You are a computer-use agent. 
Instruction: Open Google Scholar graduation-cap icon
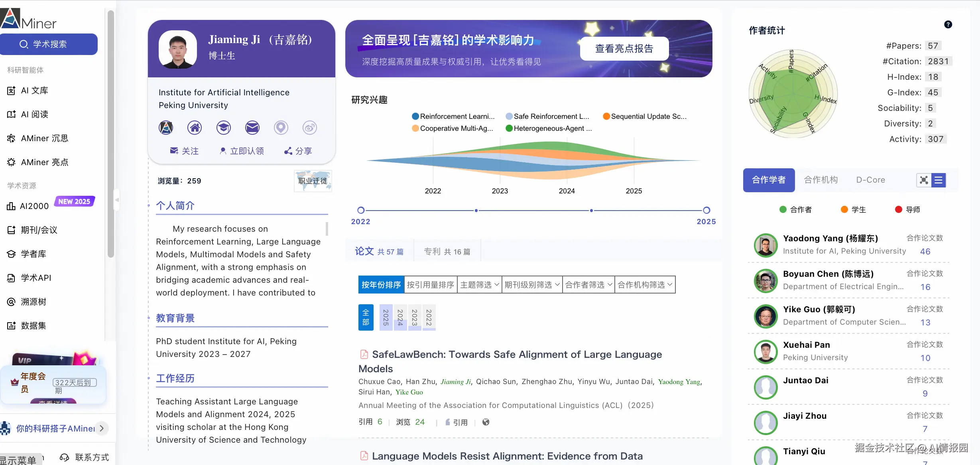pyautogui.click(x=223, y=128)
